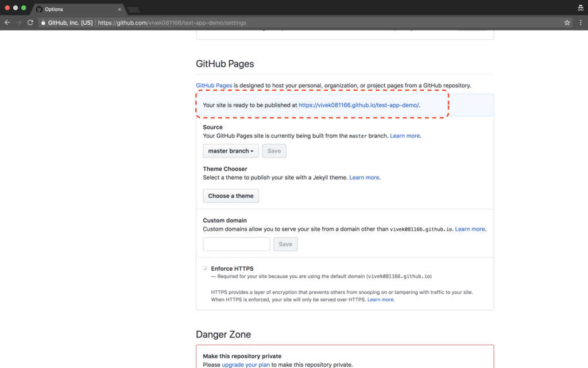Open the published site URL vivek081166.github.io/test-app-demo/
The width and height of the screenshot is (588, 368).
[359, 105]
